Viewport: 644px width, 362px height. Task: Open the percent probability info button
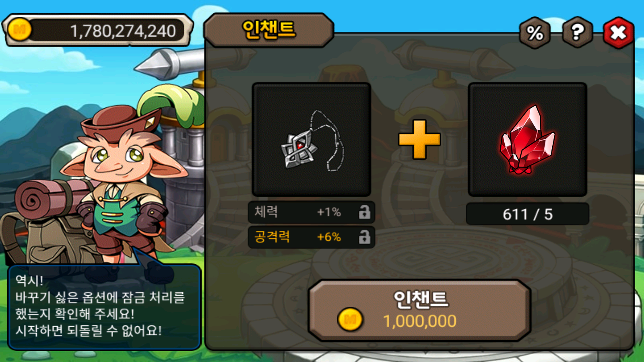click(535, 33)
